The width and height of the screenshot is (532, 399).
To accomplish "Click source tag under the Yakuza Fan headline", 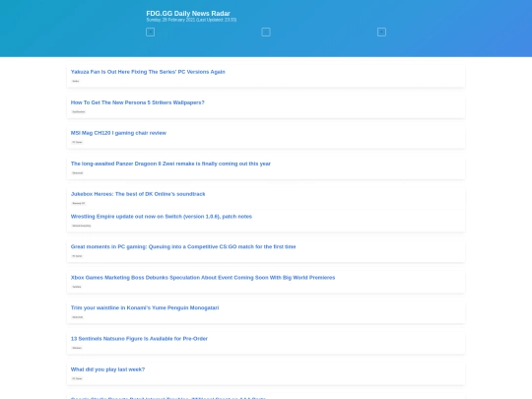I will click(76, 81).
